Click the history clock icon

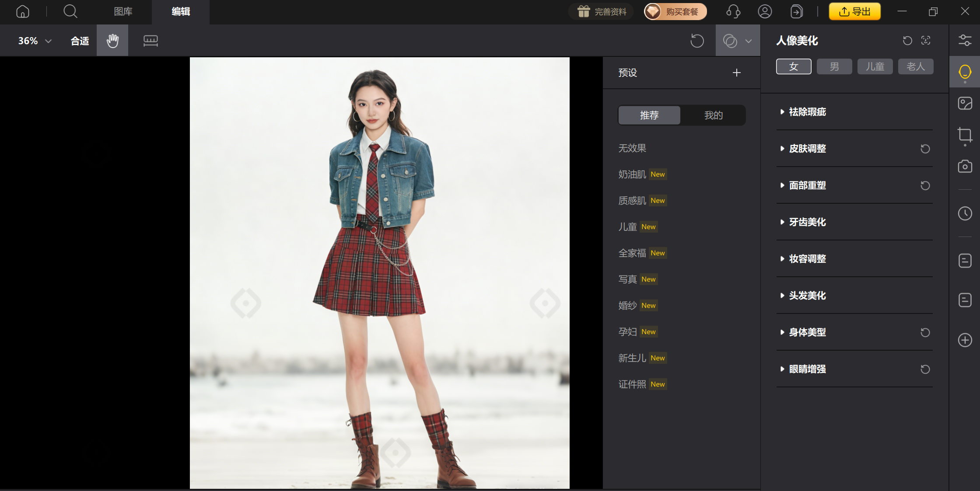pos(965,213)
